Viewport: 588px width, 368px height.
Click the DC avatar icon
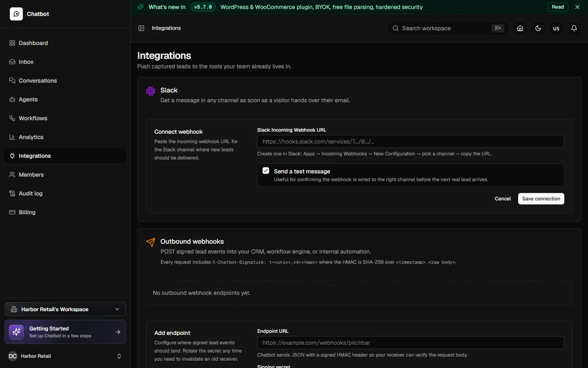tap(13, 356)
